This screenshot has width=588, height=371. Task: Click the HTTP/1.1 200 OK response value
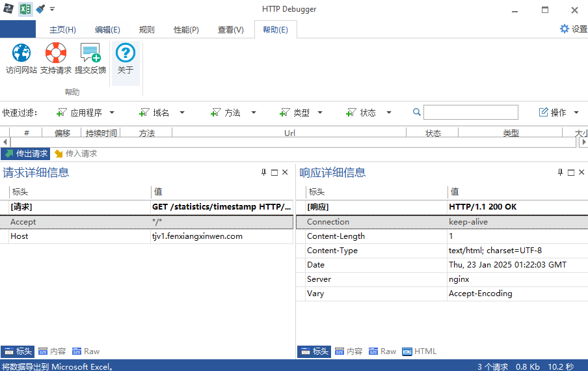483,207
